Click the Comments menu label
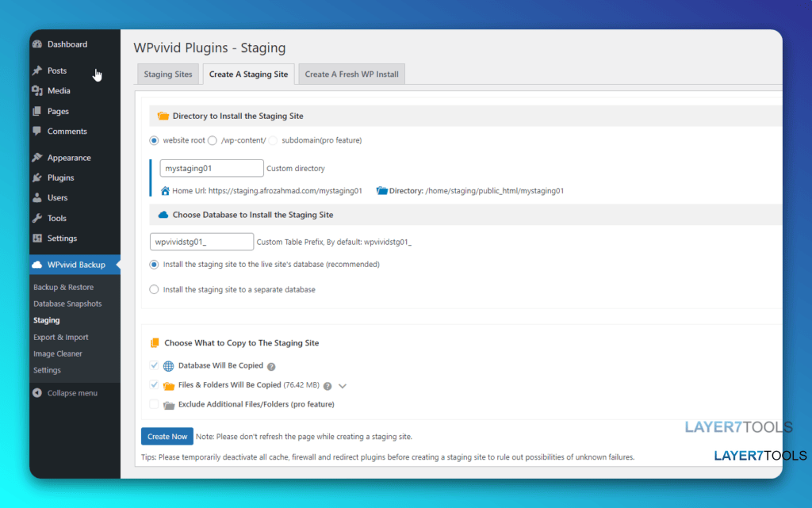 point(67,131)
